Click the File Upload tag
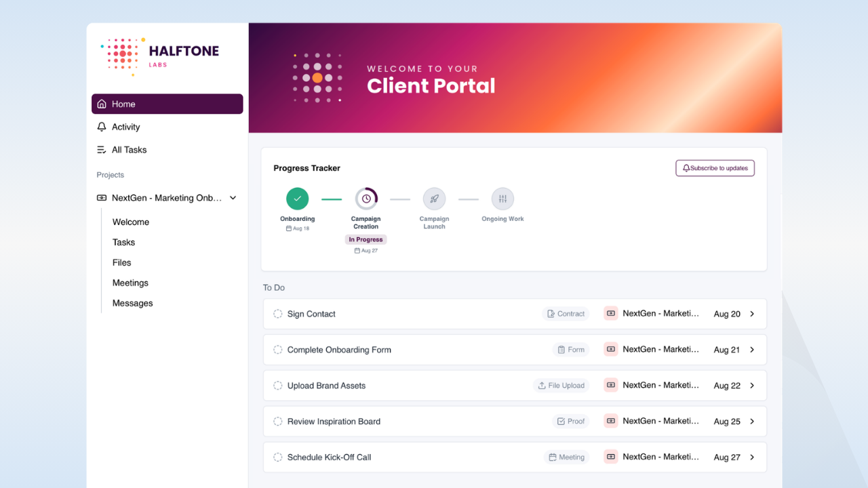 (x=561, y=386)
